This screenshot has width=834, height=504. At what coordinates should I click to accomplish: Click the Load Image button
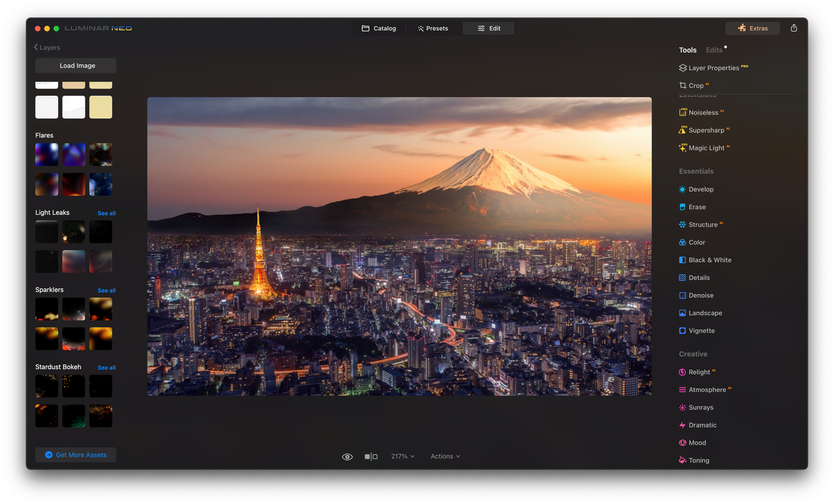click(76, 65)
